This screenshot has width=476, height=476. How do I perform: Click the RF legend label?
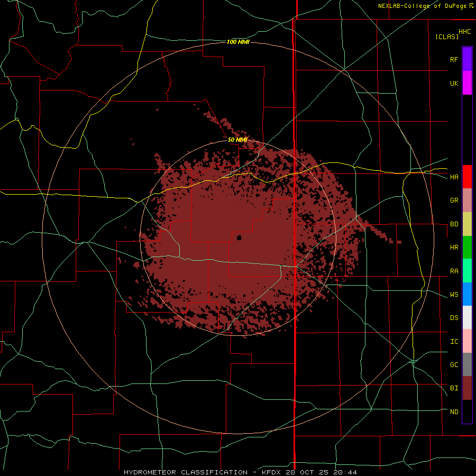[454, 59]
